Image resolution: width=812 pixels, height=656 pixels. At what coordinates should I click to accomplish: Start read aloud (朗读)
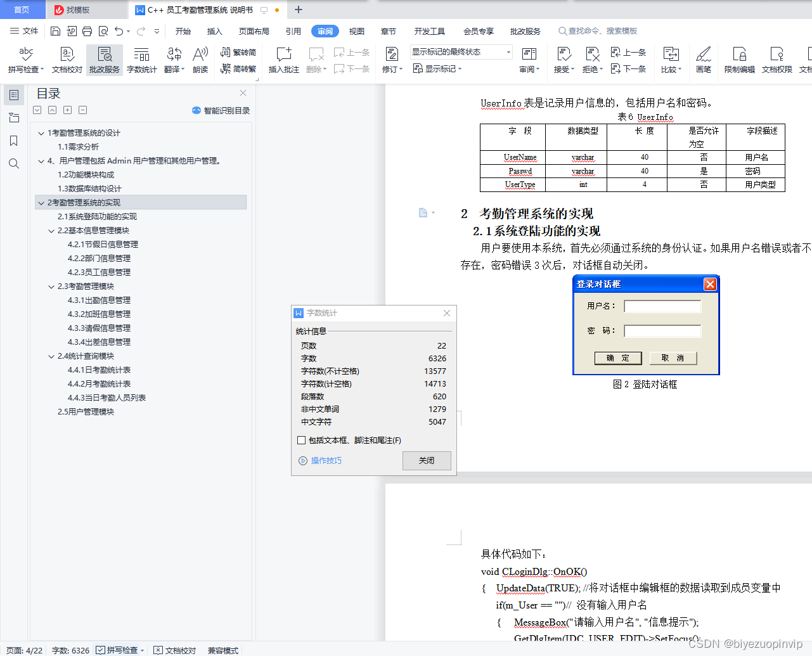(200, 60)
